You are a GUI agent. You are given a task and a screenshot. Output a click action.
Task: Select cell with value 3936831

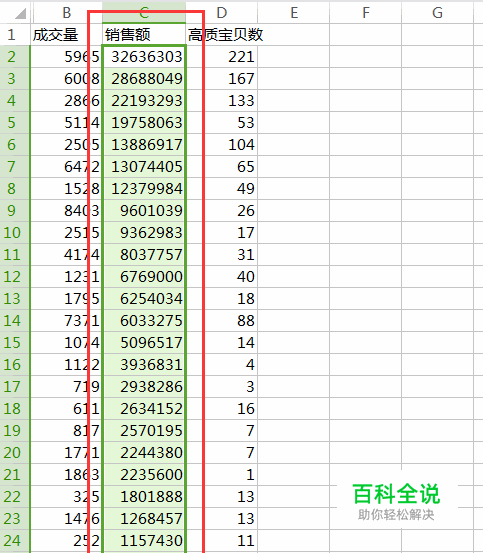coord(144,364)
